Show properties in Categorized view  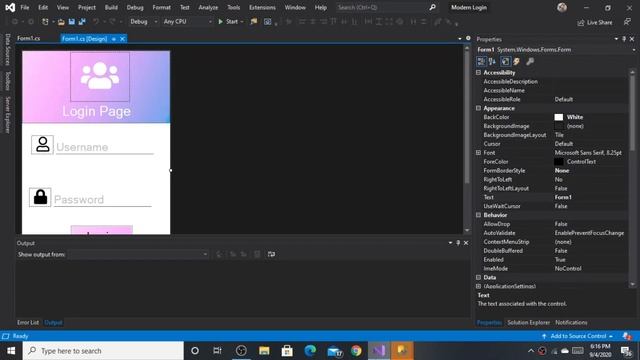point(481,61)
